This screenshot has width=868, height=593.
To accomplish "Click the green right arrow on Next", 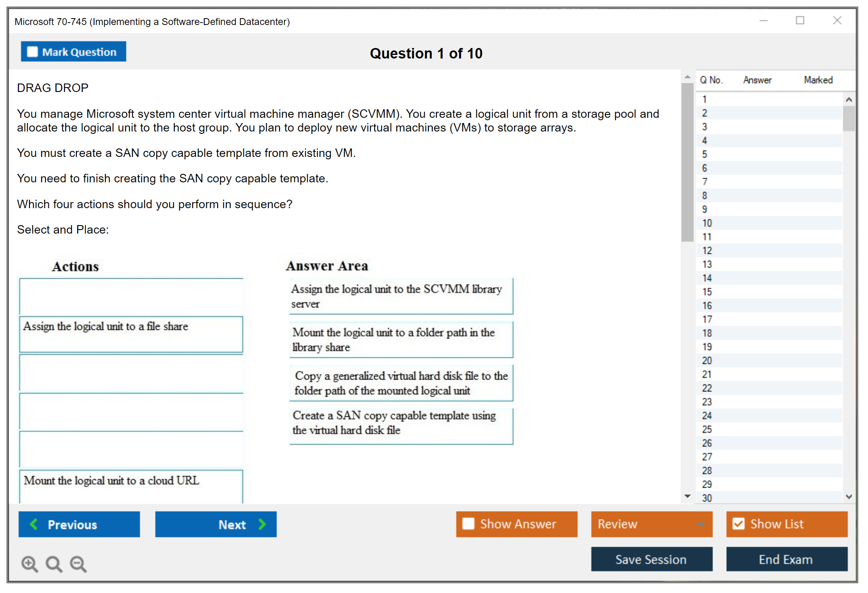I will tap(262, 524).
